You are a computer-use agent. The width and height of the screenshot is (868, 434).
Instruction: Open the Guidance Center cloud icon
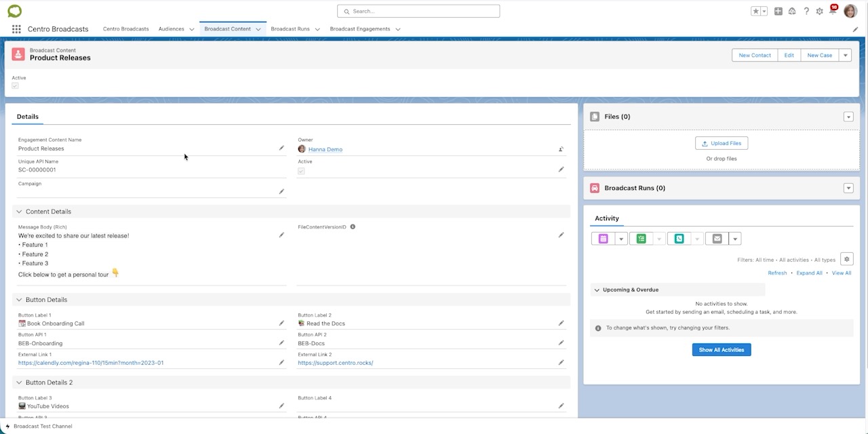[792, 12]
